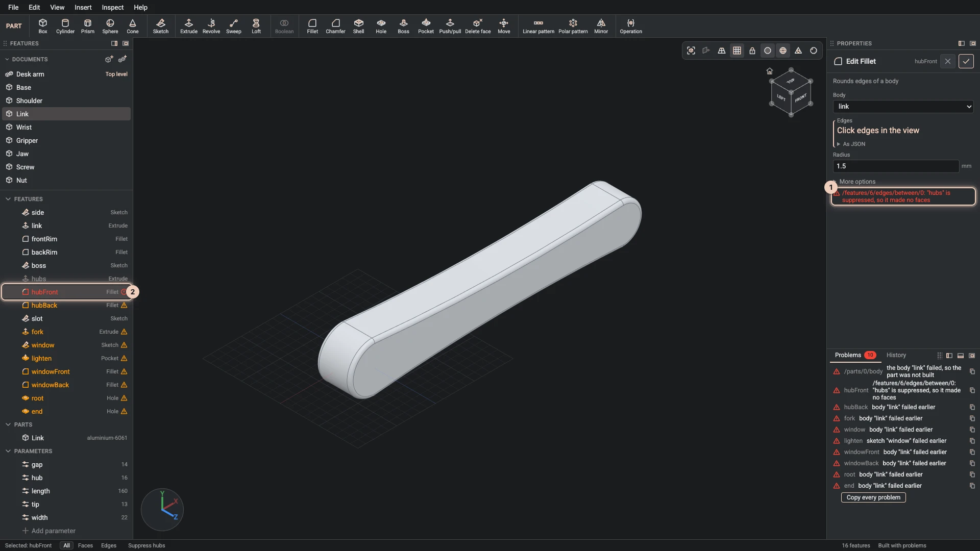Click Copy every problem button
980x551 pixels.
click(x=873, y=497)
